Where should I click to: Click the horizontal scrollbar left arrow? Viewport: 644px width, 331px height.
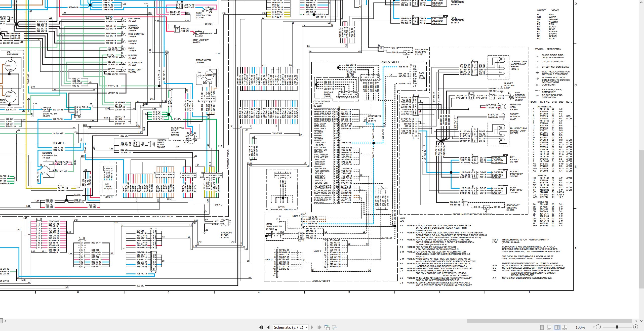pos(5,321)
